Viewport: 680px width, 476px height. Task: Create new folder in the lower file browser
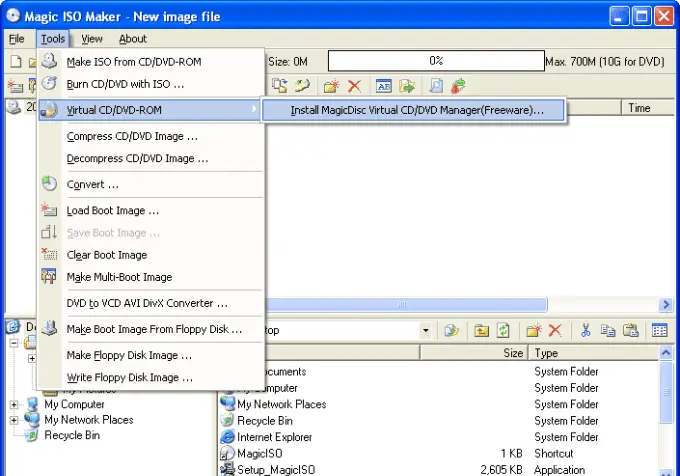pos(534,331)
